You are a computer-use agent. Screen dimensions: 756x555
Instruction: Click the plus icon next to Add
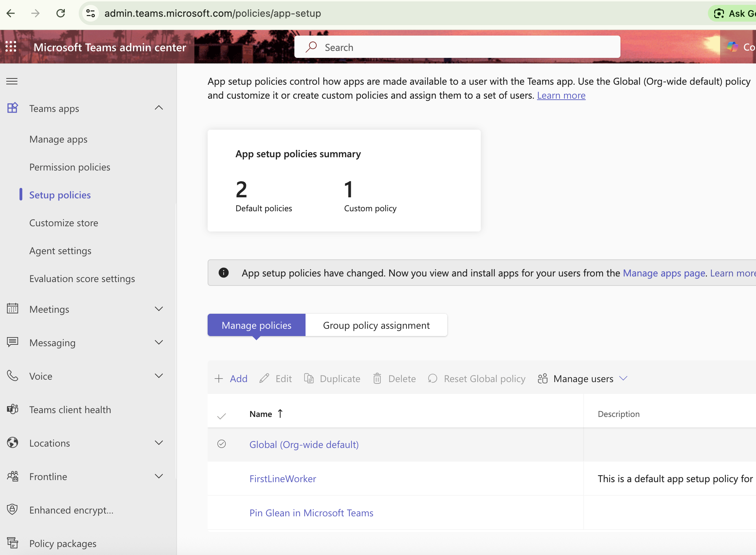(x=219, y=379)
